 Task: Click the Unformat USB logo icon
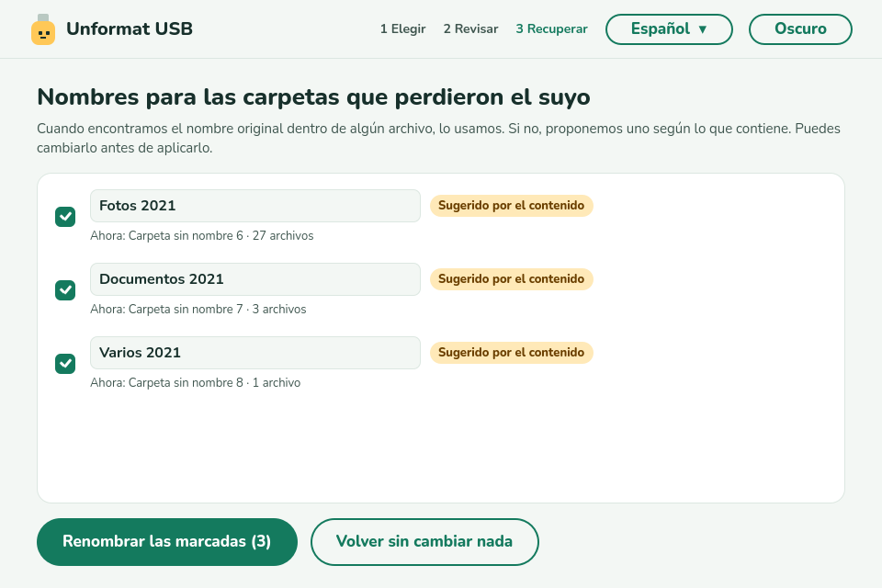(43, 29)
